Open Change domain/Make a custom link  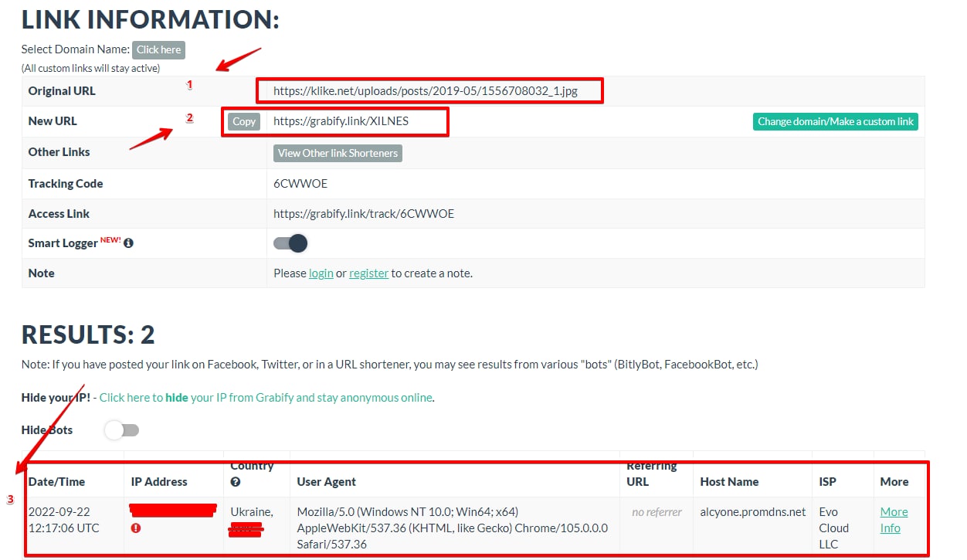[x=836, y=121]
